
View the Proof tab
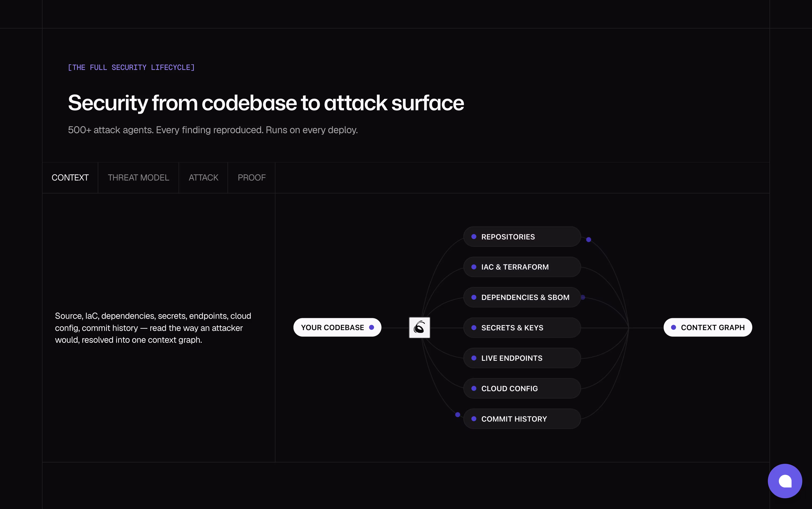[251, 178]
